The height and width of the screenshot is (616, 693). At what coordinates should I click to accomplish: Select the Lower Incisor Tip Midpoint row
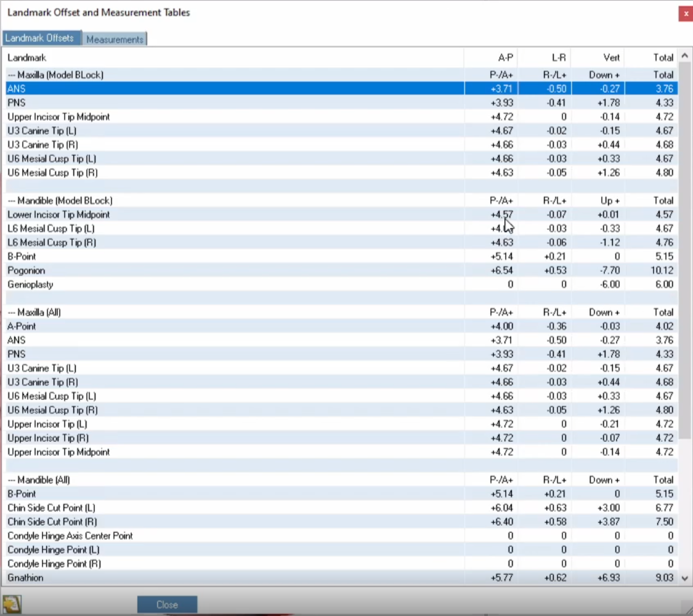(x=342, y=214)
